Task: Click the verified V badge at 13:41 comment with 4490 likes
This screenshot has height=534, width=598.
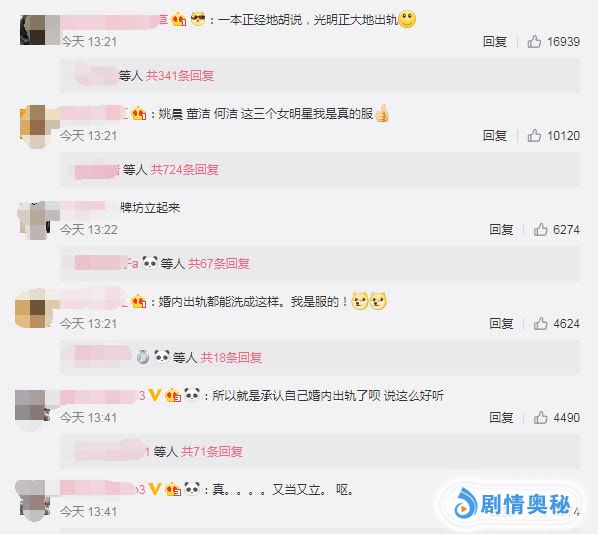Action: (x=154, y=395)
